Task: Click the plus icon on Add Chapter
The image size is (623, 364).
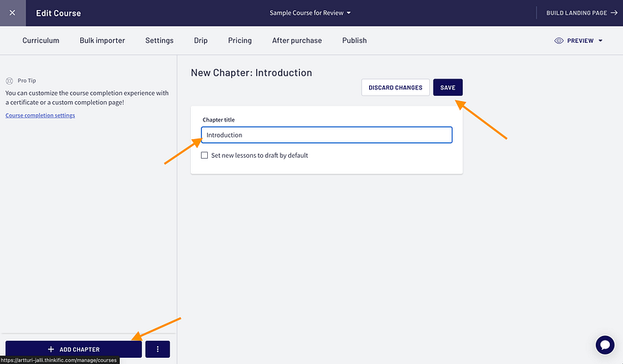Action: [x=51, y=349]
